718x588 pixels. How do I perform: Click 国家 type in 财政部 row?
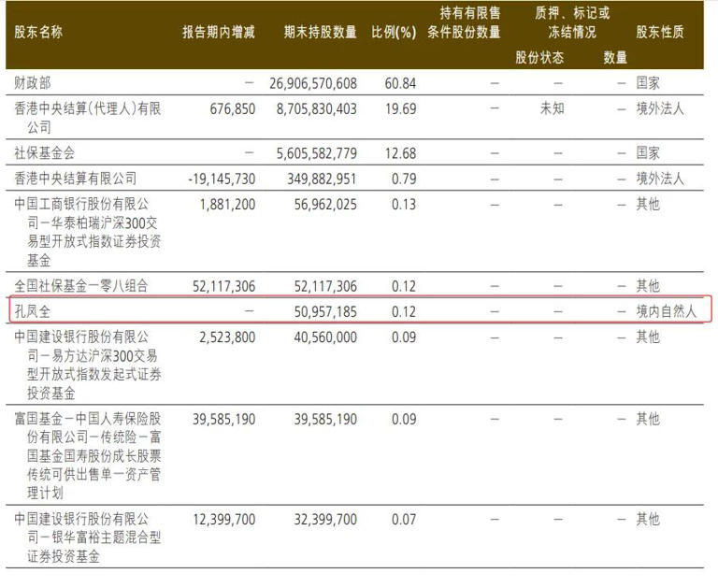[648, 83]
